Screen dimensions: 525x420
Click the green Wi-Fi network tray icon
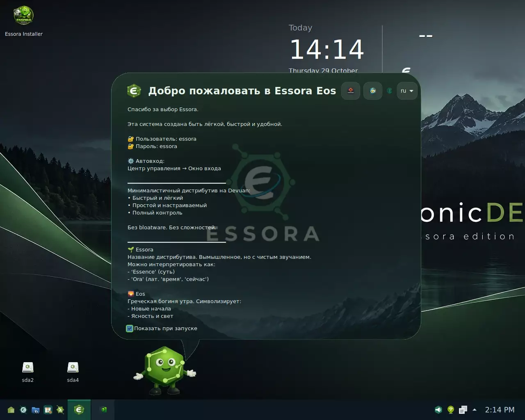tap(451, 409)
